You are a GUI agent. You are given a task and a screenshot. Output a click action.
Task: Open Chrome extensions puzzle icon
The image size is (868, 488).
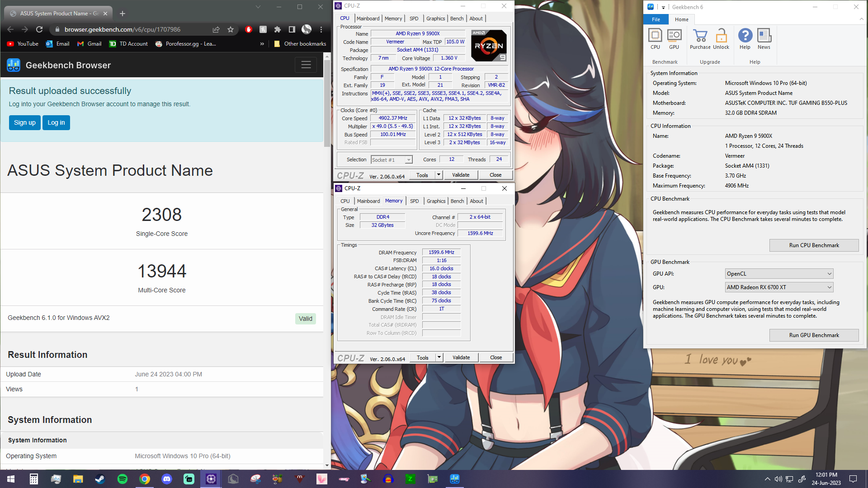pyautogui.click(x=278, y=29)
